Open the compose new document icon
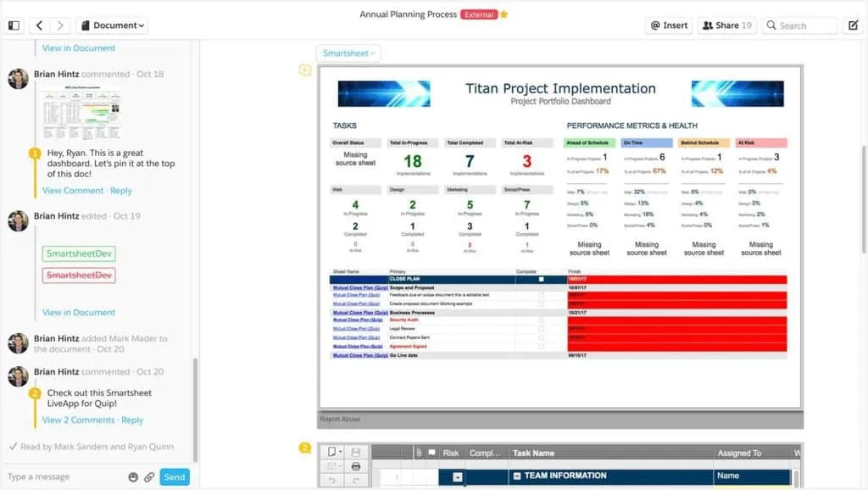Viewport: 868px width, 490px height. (x=853, y=25)
